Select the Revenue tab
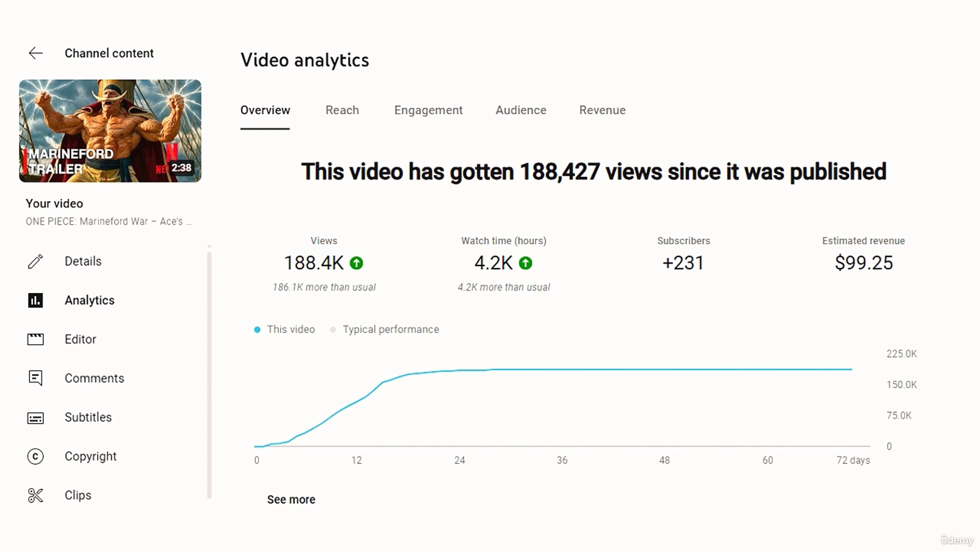Viewport: 980px width, 551px height. (x=602, y=110)
